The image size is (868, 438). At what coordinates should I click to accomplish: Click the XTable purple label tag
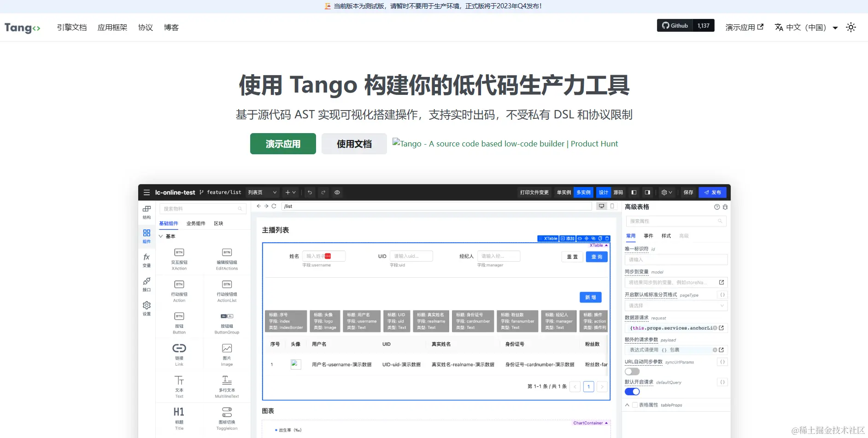click(598, 245)
